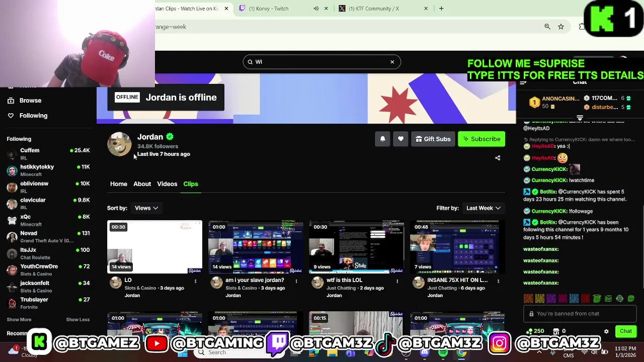The height and width of the screenshot is (362, 644).
Task: Open Novad channel in Following list
Action: click(48, 237)
